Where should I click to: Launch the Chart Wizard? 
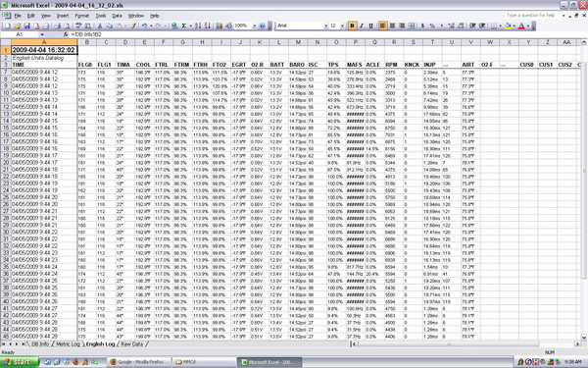pyautogui.click(x=219, y=26)
